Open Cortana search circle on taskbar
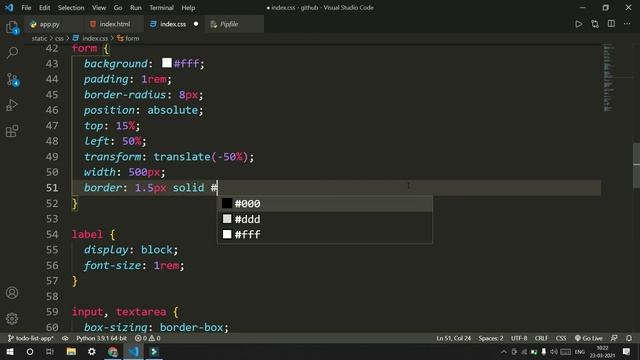Image resolution: width=640 pixels, height=360 pixels. tap(30, 351)
